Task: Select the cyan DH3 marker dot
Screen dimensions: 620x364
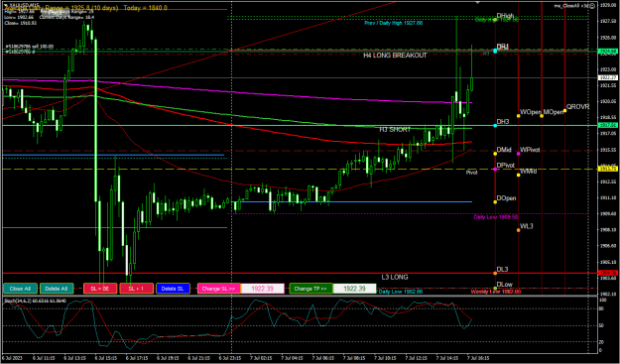Action: (x=495, y=126)
